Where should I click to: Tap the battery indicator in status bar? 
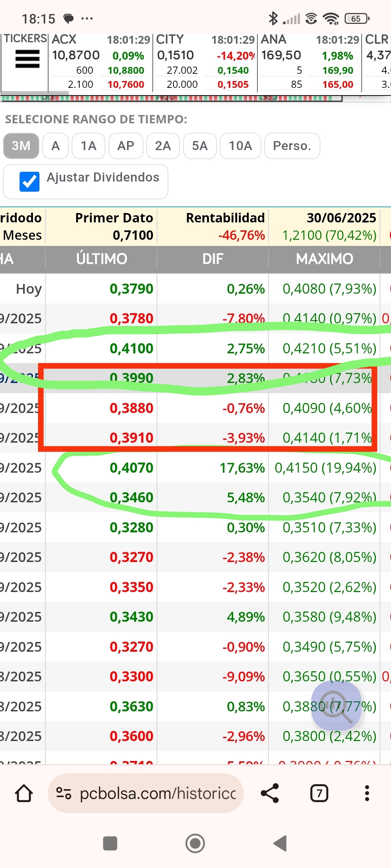(357, 18)
